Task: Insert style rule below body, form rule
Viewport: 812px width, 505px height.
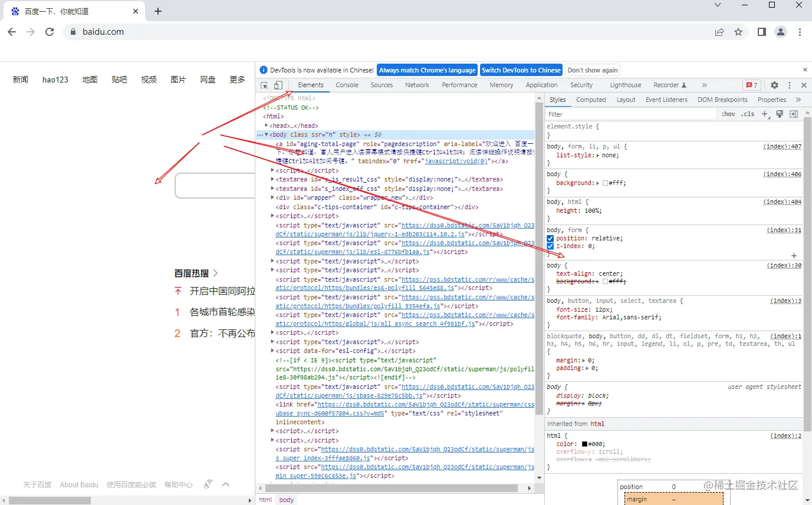Action: 794,256
